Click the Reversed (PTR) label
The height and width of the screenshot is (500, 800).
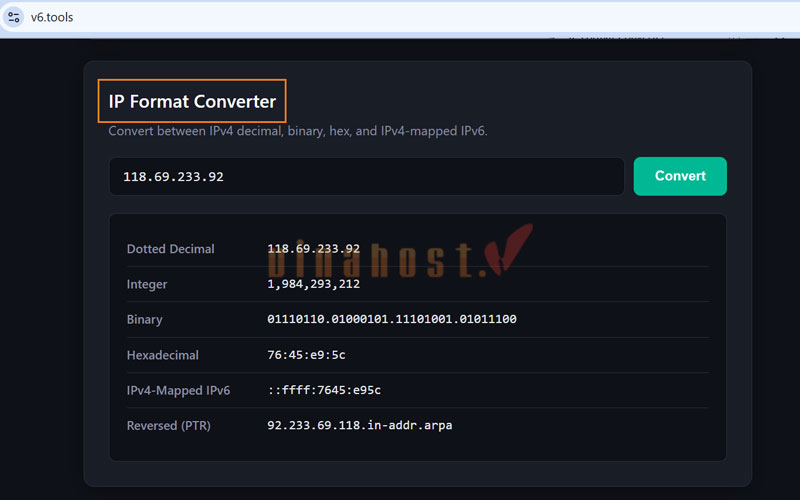pos(168,426)
